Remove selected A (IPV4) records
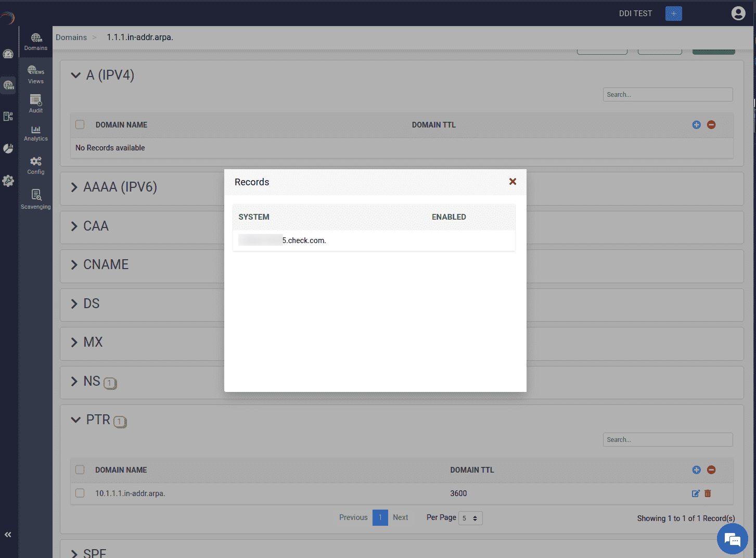Screen dimensions: 756x558 (711, 125)
